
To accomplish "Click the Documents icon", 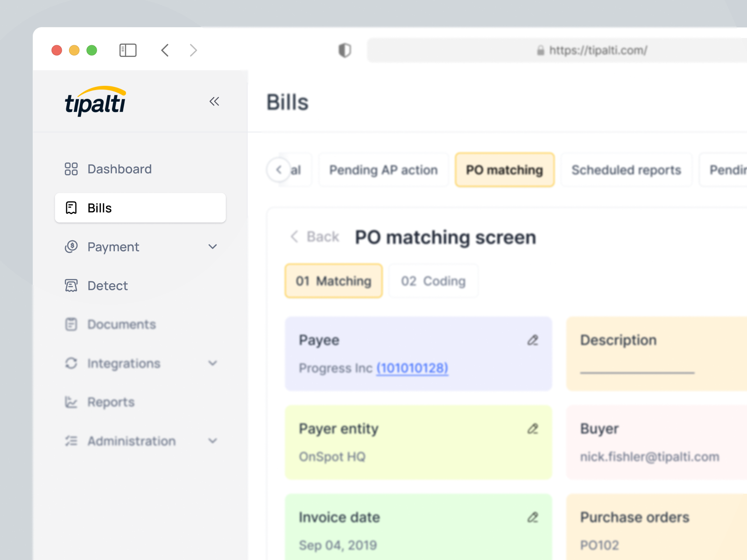I will [71, 324].
